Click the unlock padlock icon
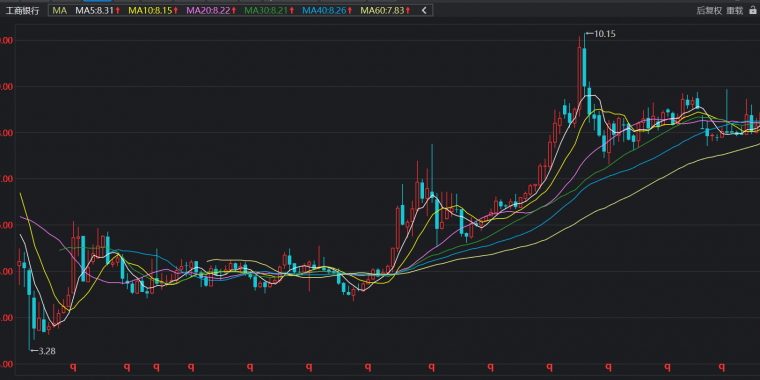This screenshot has width=760, height=380. (x=752, y=11)
